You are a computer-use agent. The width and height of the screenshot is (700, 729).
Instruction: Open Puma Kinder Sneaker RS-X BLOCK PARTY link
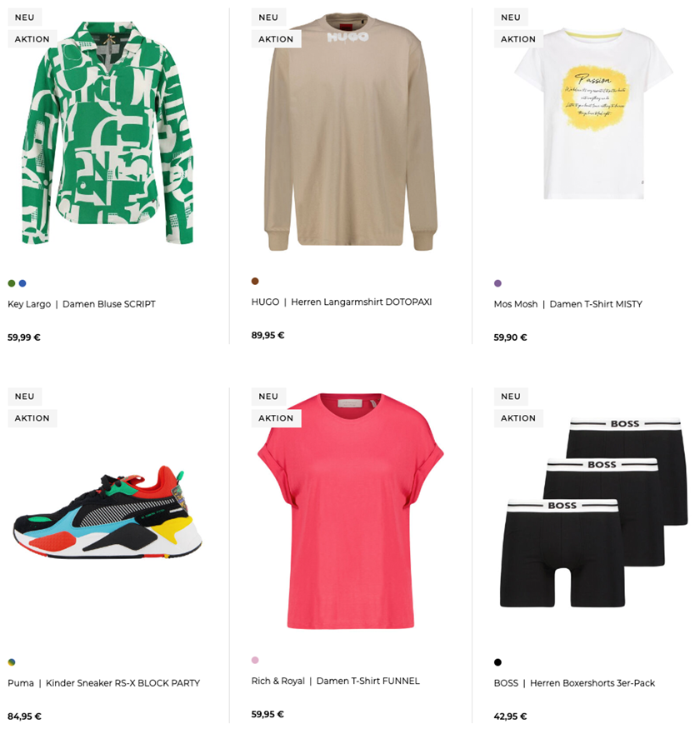pos(103,683)
